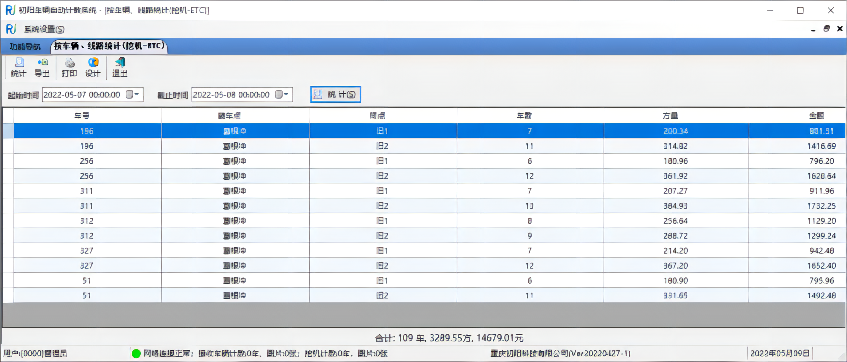The height and width of the screenshot is (362, 847).
Task: Select the cell showing 361.92
Action: (676, 176)
